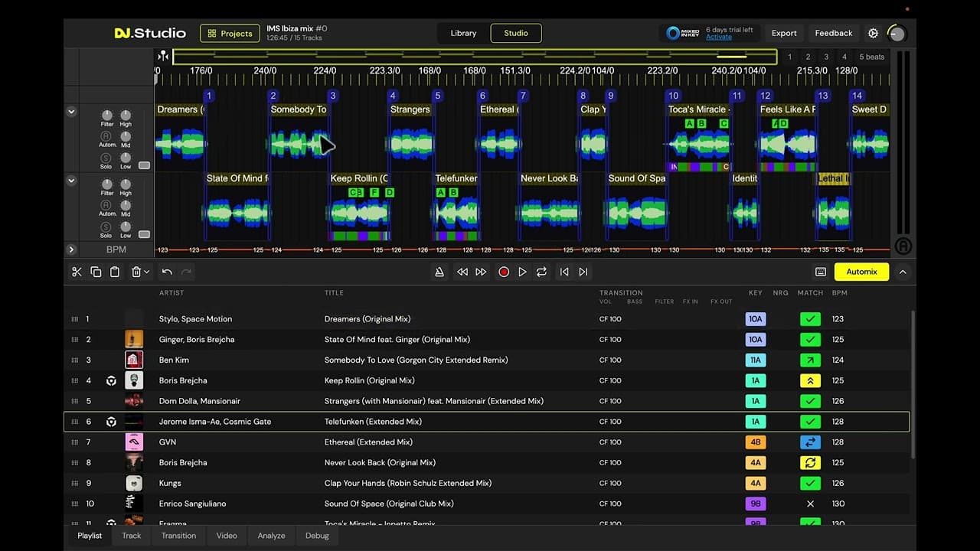
Task: Click the Feedback button
Action: 834,33
